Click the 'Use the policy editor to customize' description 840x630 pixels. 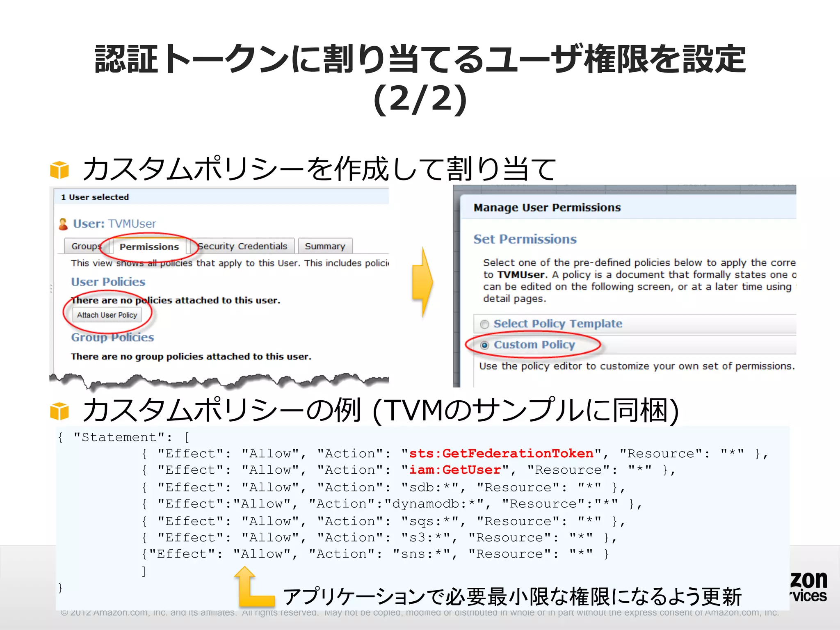pos(637,366)
